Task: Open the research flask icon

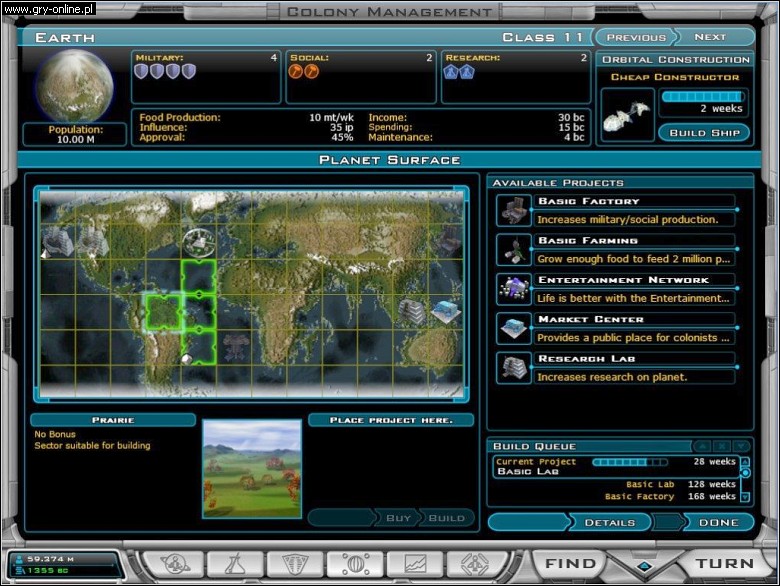Action: tap(235, 565)
